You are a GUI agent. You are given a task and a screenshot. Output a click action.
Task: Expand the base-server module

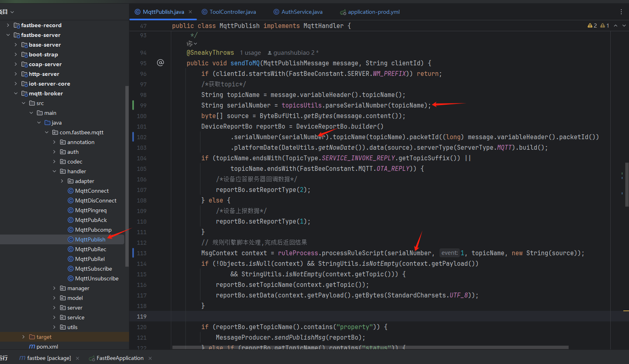click(15, 45)
